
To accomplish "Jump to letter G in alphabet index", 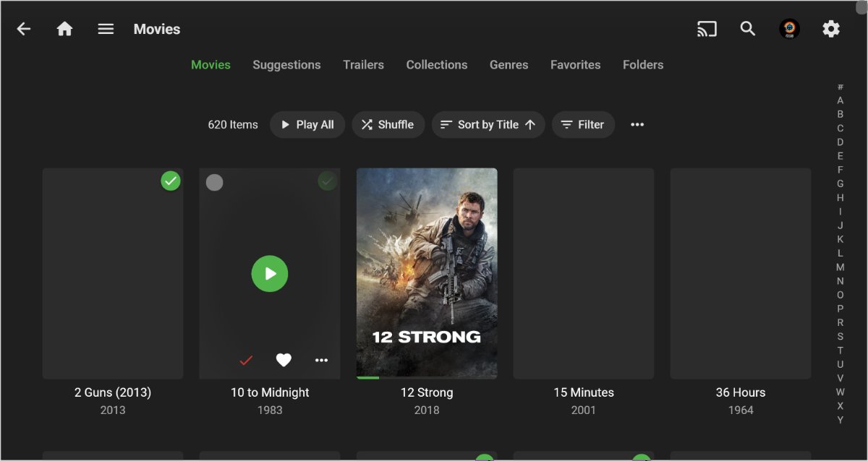I will click(x=840, y=184).
